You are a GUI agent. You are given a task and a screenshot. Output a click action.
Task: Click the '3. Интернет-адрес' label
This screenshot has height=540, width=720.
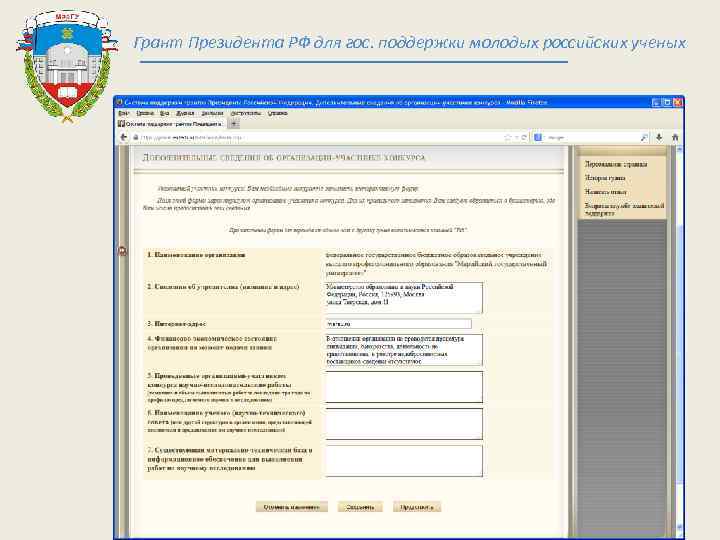pos(177,324)
